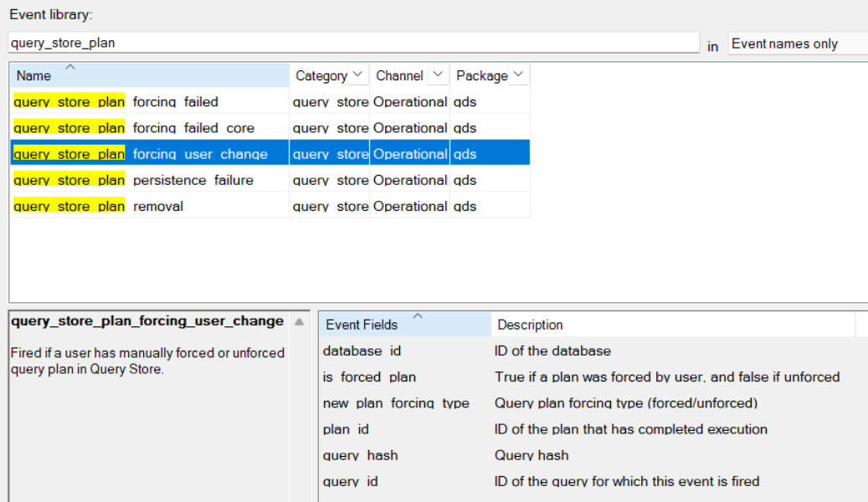Expand the 'Event names only' combo box
Screen dimensions: 868x502
click(798, 44)
